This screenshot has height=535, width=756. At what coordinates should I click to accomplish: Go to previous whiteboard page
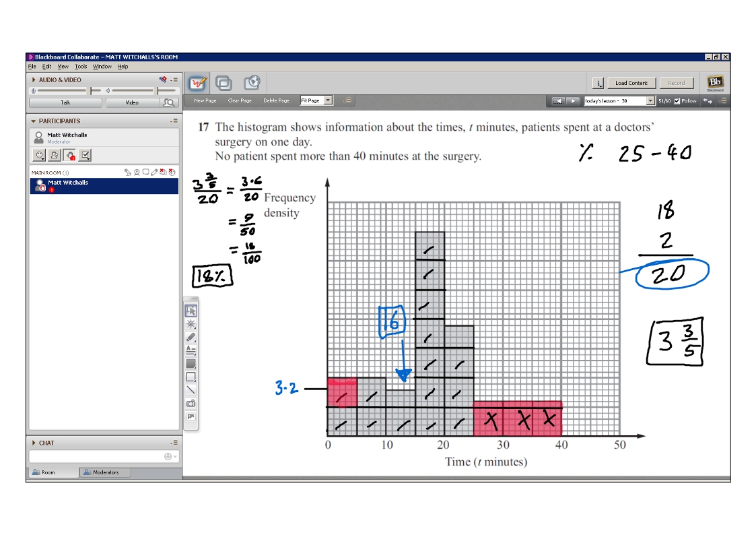(x=558, y=101)
